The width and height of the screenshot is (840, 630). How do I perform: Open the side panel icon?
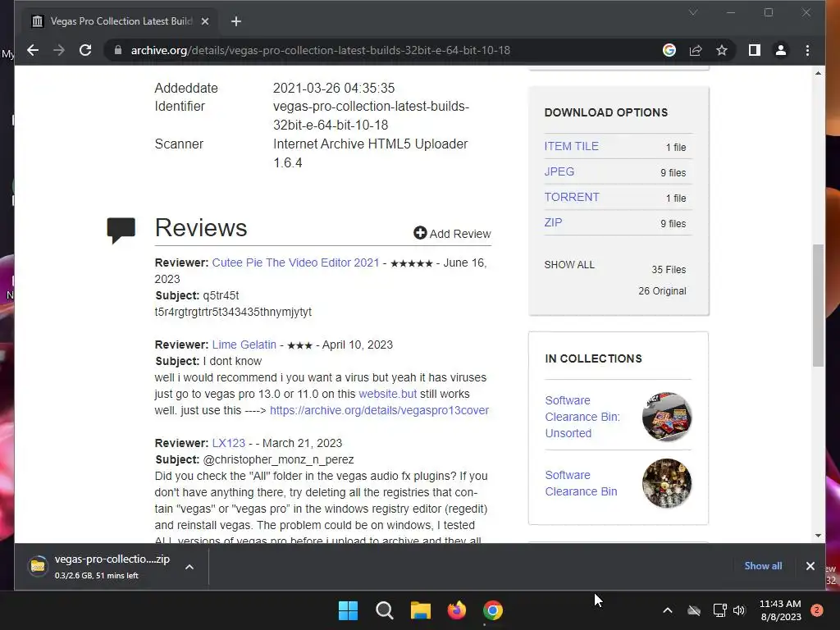(755, 50)
